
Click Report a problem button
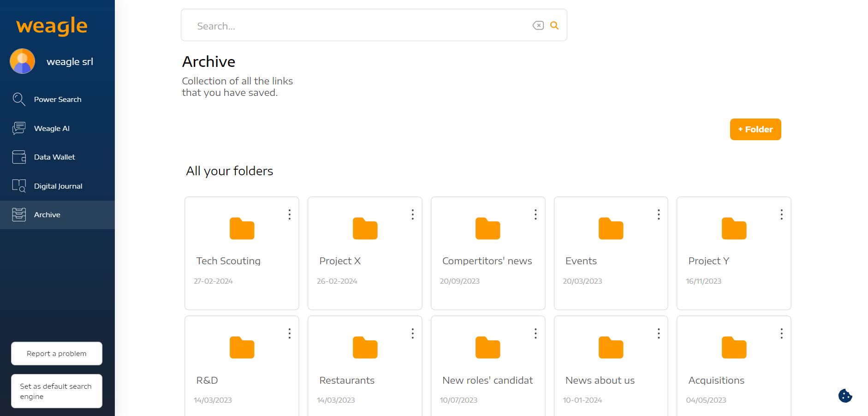point(57,354)
